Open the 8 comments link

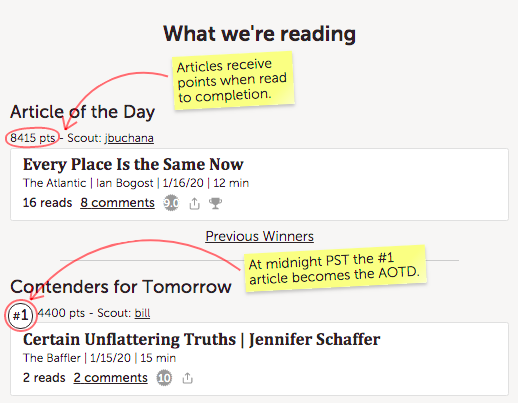click(117, 203)
